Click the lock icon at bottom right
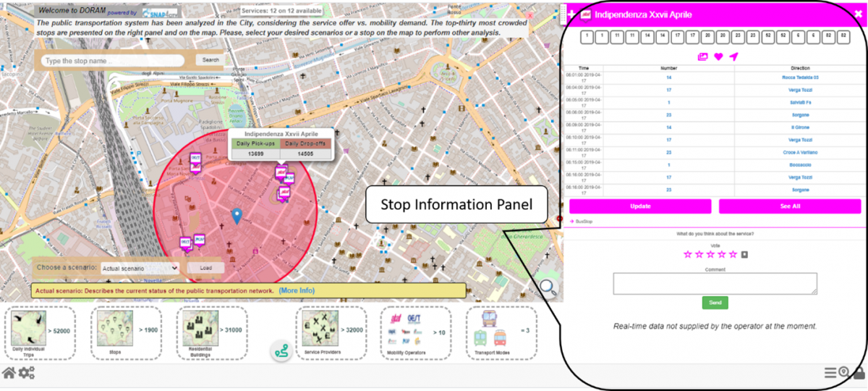 859,373
